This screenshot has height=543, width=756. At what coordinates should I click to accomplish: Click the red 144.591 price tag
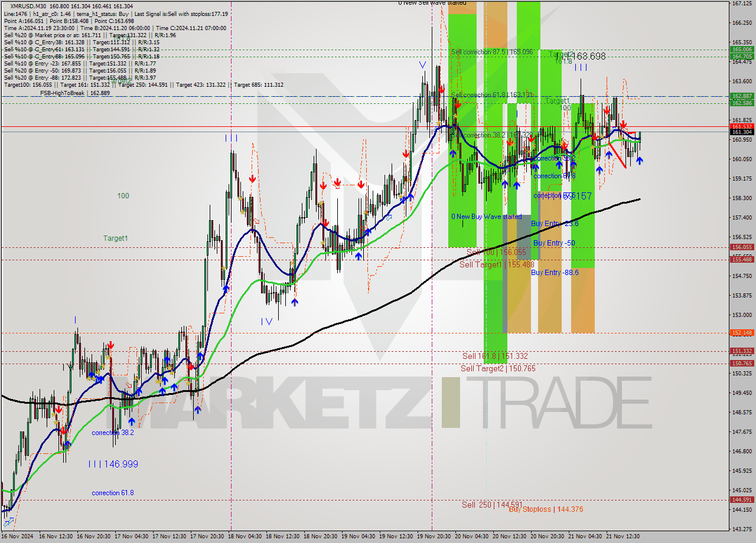click(742, 500)
